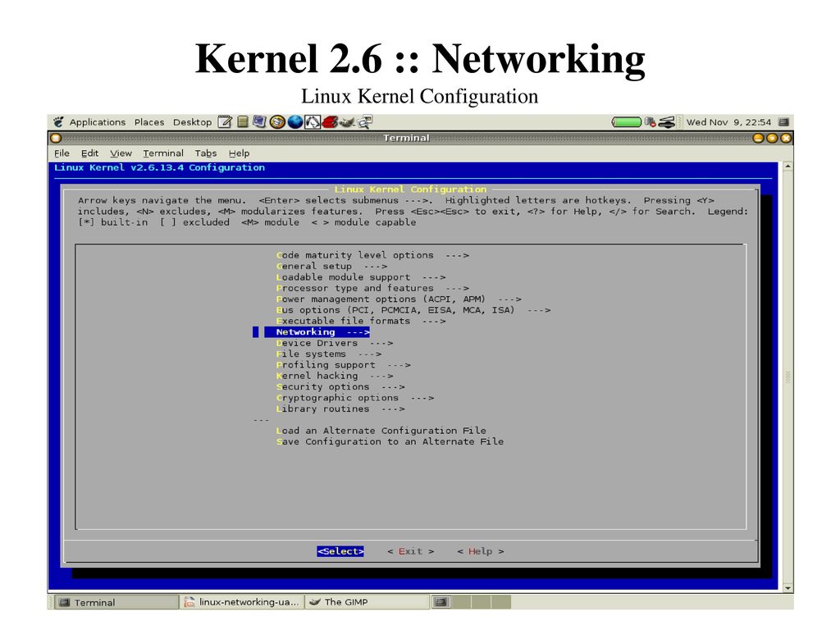Launch the blue globe web browser
Viewport: 840px width, 630px height.
pyautogui.click(x=295, y=122)
